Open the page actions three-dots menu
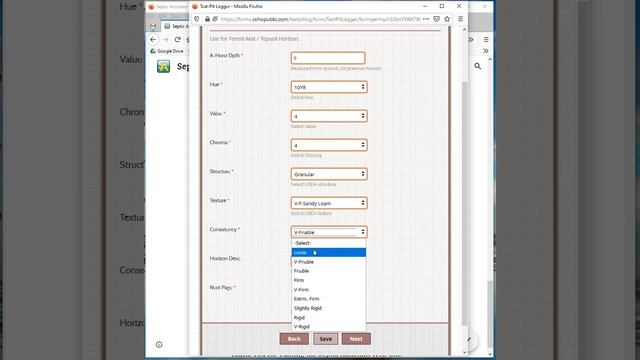The width and height of the screenshot is (640, 360). click(x=426, y=19)
